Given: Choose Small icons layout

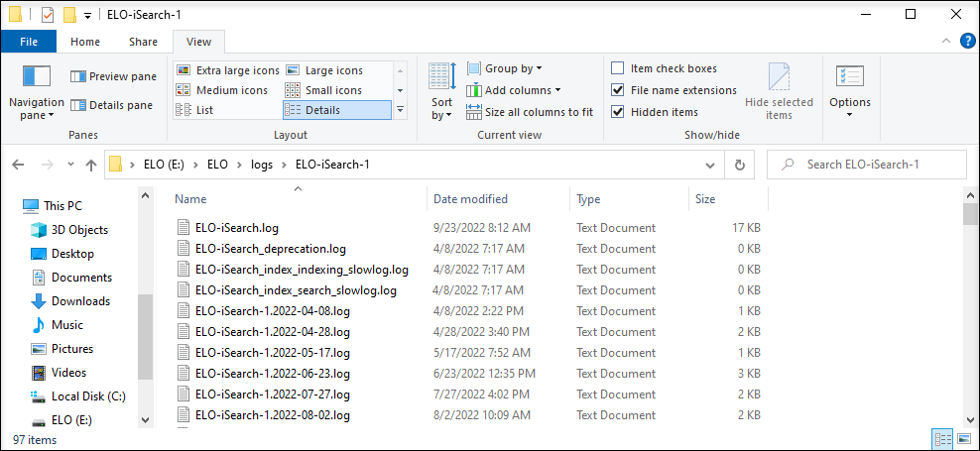Looking at the screenshot, I should (x=323, y=90).
